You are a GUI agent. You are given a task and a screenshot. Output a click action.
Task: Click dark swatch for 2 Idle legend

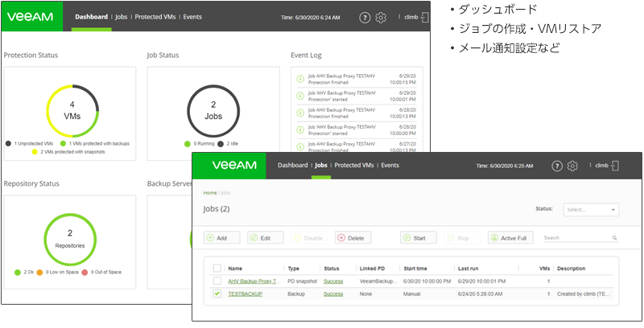221,144
